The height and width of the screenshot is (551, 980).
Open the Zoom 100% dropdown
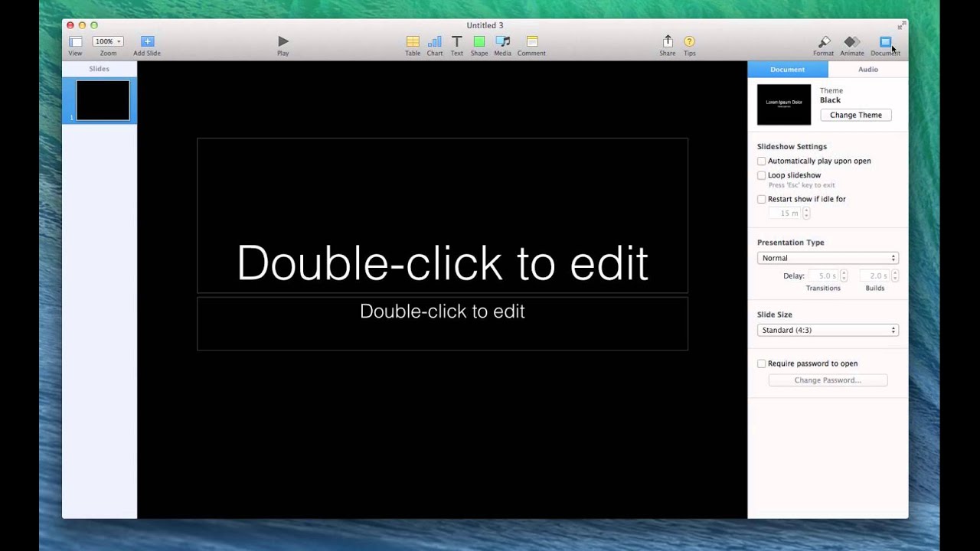pyautogui.click(x=108, y=41)
